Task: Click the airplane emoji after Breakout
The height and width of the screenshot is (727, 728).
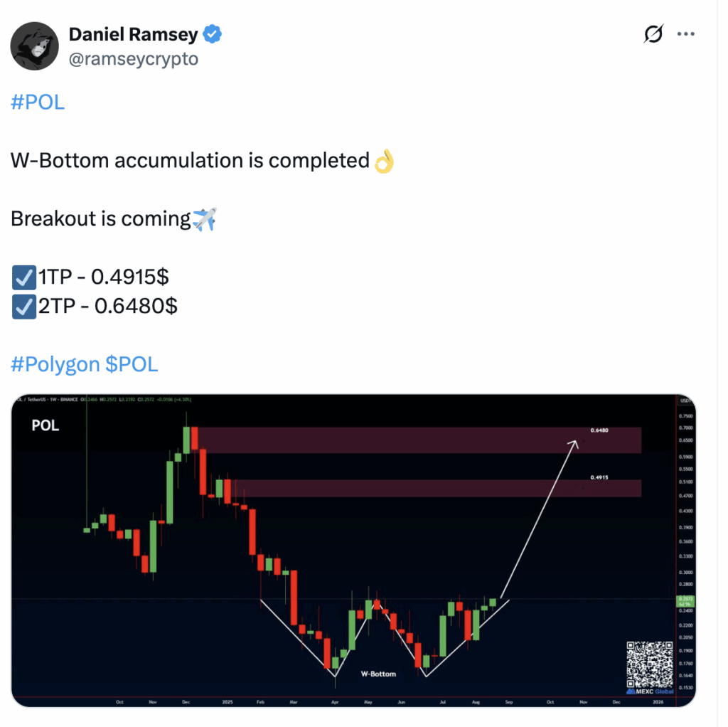Action: click(205, 219)
